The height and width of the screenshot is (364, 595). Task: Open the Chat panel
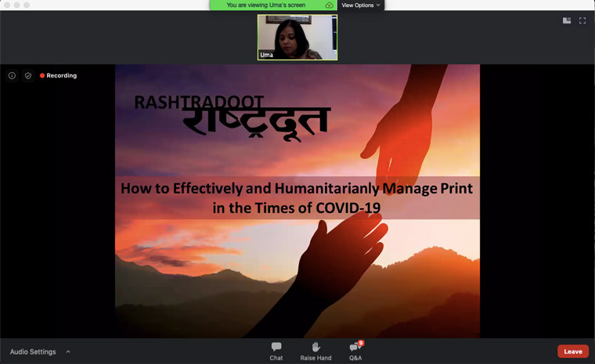(276, 351)
